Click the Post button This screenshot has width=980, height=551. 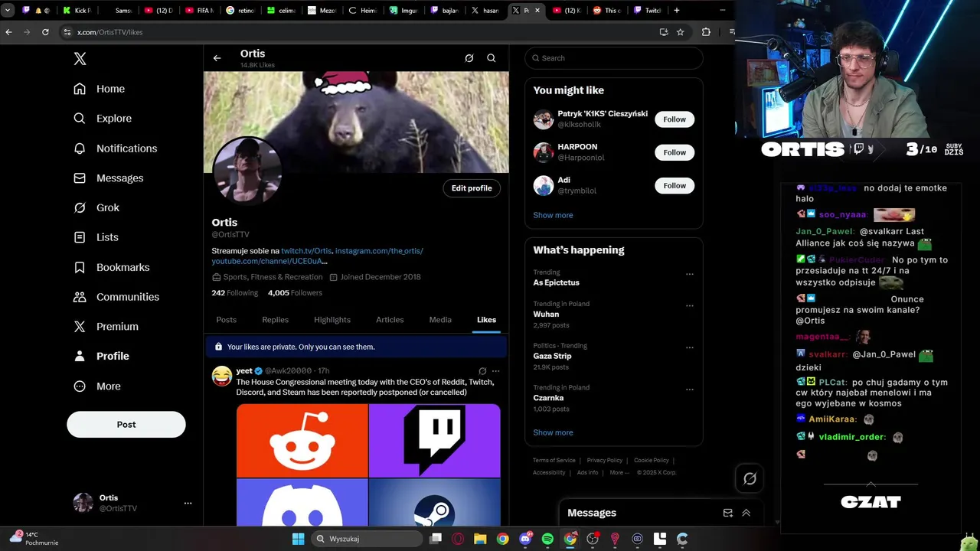(126, 425)
